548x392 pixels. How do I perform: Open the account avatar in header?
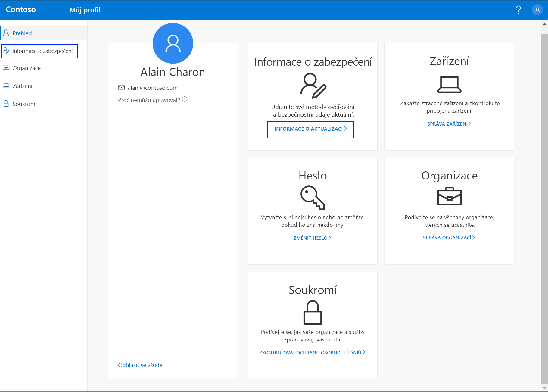537,10
